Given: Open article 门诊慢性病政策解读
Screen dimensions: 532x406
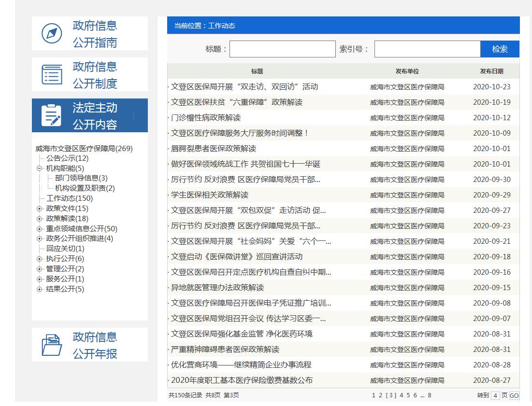Looking at the screenshot, I should click(206, 118).
